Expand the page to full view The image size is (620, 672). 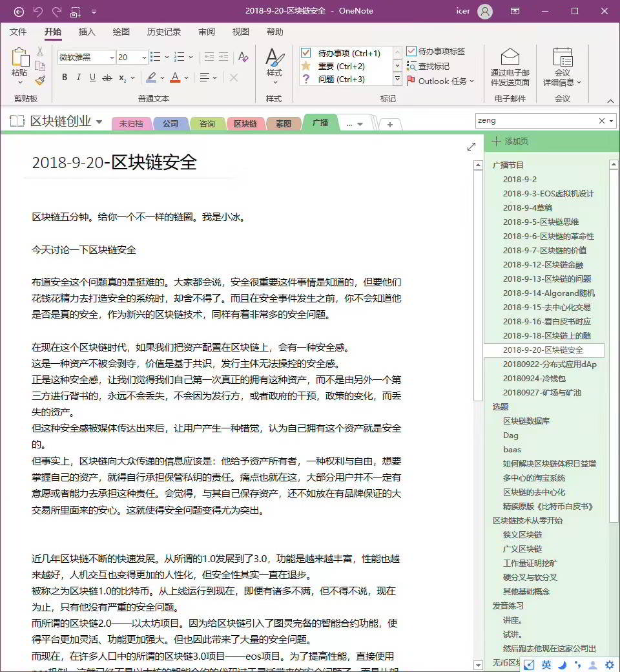point(471,147)
